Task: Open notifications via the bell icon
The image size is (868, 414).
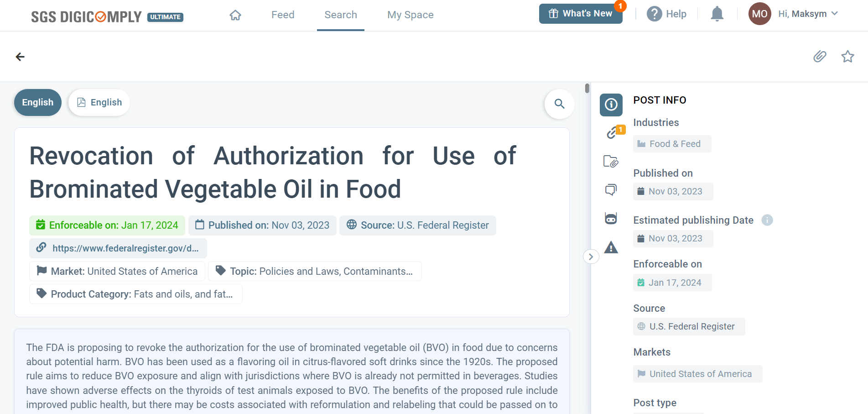Action: coord(717,14)
